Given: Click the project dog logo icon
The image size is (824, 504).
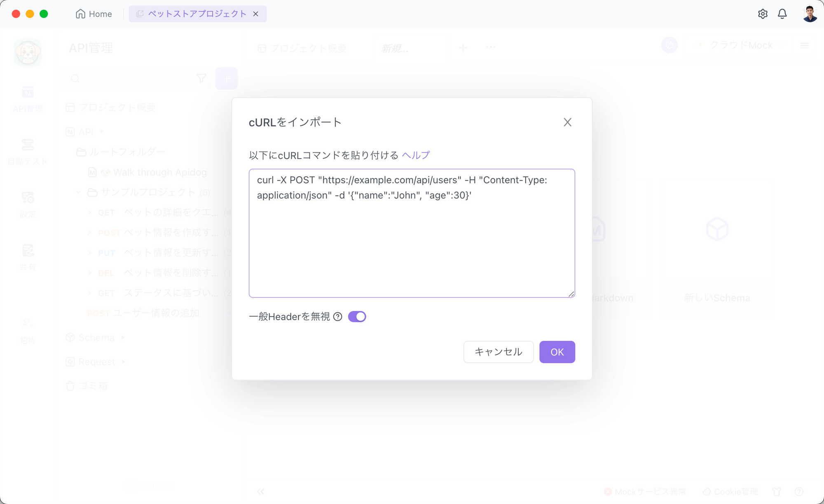Looking at the screenshot, I should coord(28,52).
